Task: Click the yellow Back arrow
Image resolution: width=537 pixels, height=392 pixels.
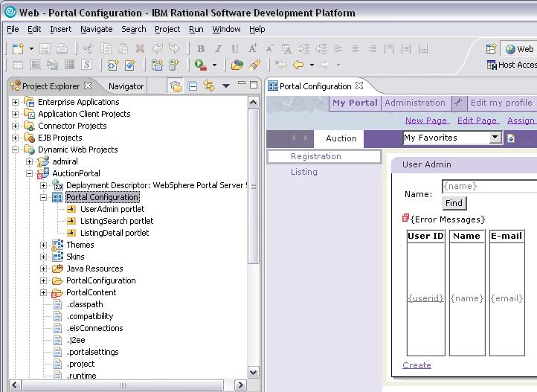Action: point(298,65)
